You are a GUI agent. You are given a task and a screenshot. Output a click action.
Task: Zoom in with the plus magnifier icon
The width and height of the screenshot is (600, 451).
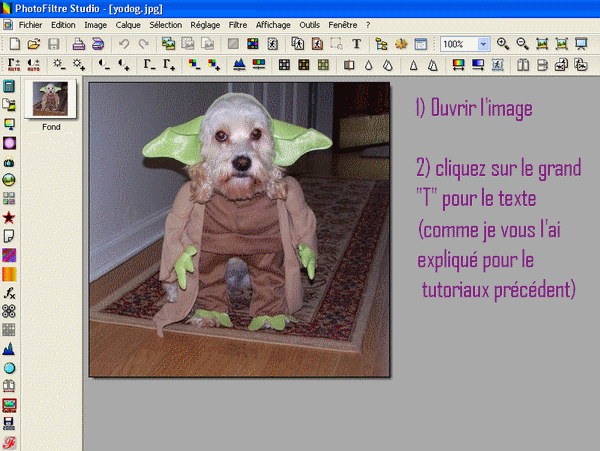(502, 44)
